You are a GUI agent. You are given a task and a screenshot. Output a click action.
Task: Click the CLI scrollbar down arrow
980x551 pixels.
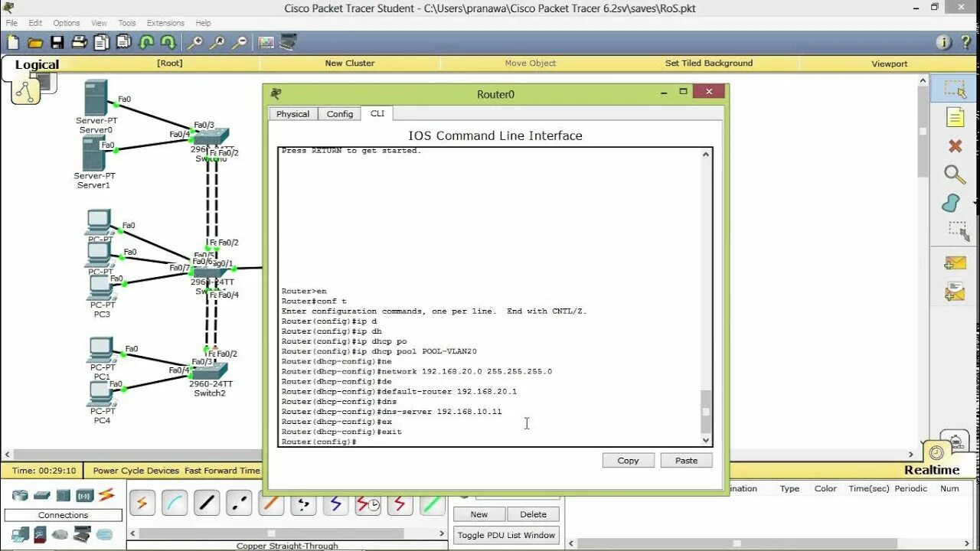point(706,440)
